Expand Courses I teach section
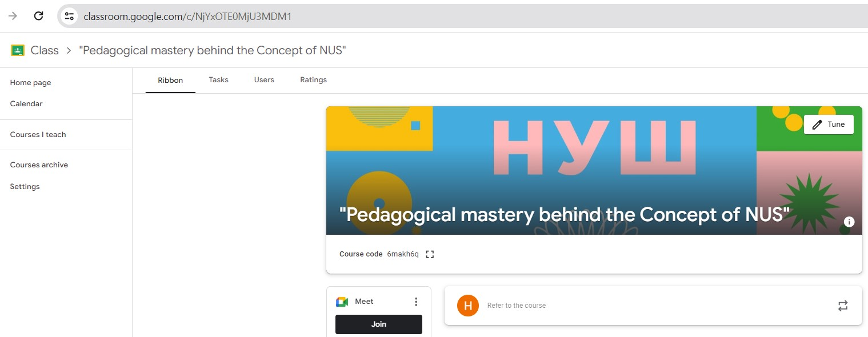The width and height of the screenshot is (868, 337). [x=38, y=135]
